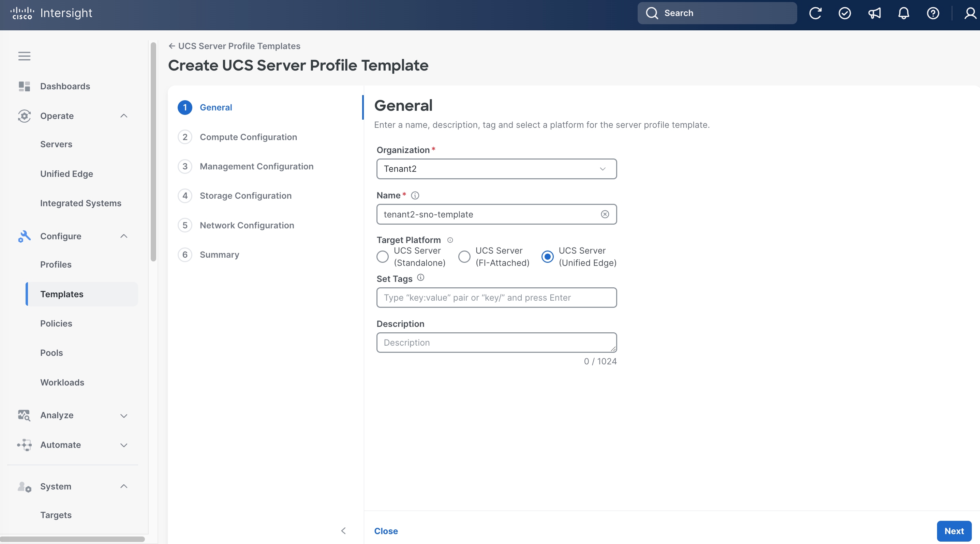Open the announcements megaphone icon
Screen dimensions: 980x544
point(874,13)
